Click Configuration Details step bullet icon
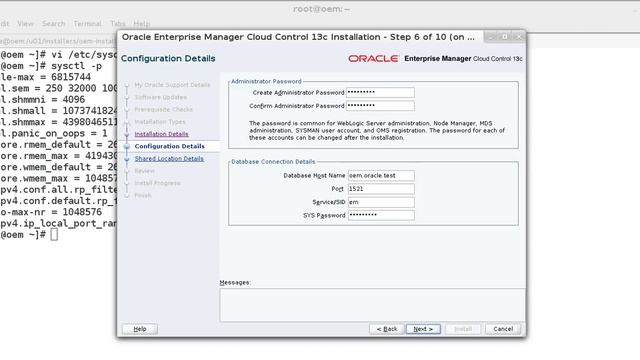The image size is (640, 360). click(127, 146)
